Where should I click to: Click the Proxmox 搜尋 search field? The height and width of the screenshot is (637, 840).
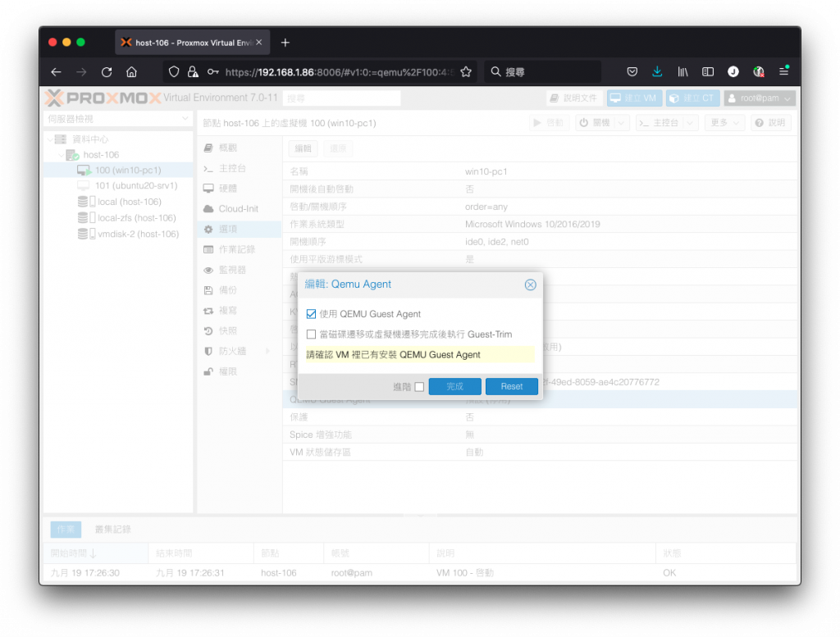pyautogui.click(x=342, y=98)
